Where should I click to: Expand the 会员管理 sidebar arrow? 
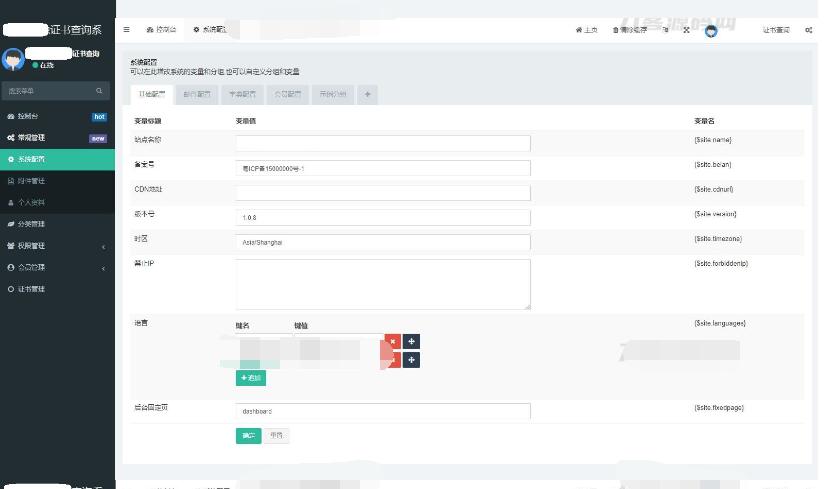coord(103,268)
